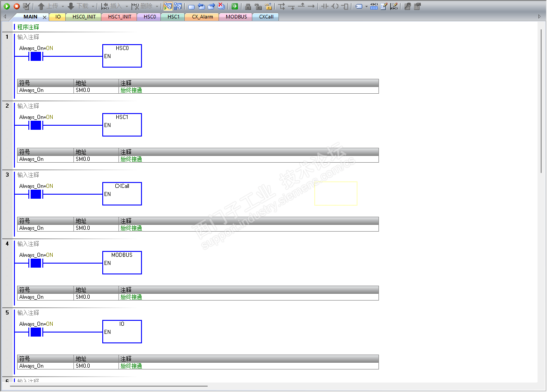This screenshot has height=392, width=547.
Task: Click the POU properties clipboard icon
Action: tap(417, 6)
